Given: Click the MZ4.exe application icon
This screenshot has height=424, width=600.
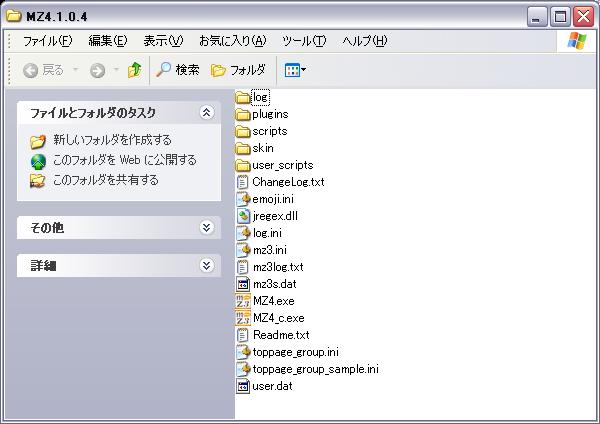Looking at the screenshot, I should pyautogui.click(x=243, y=301).
